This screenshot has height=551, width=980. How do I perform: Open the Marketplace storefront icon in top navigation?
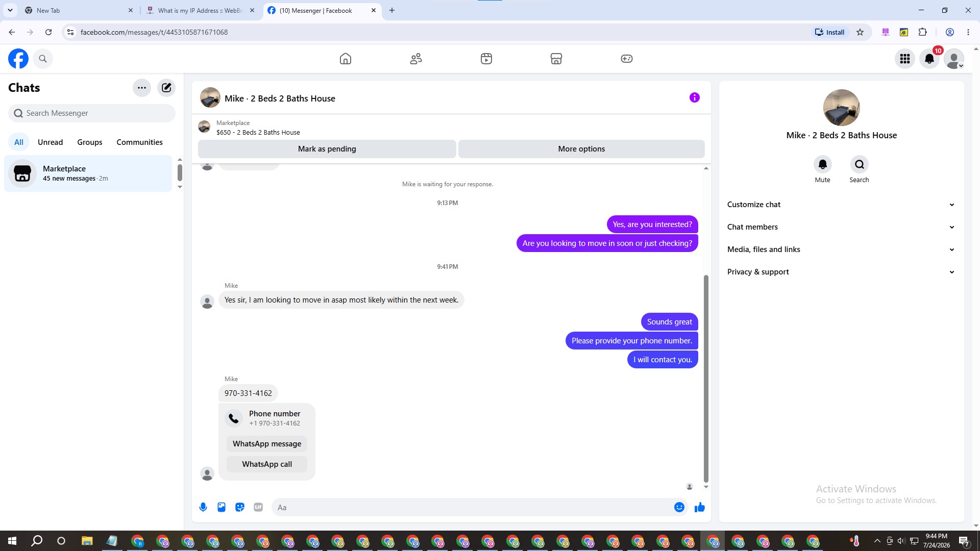click(556, 59)
